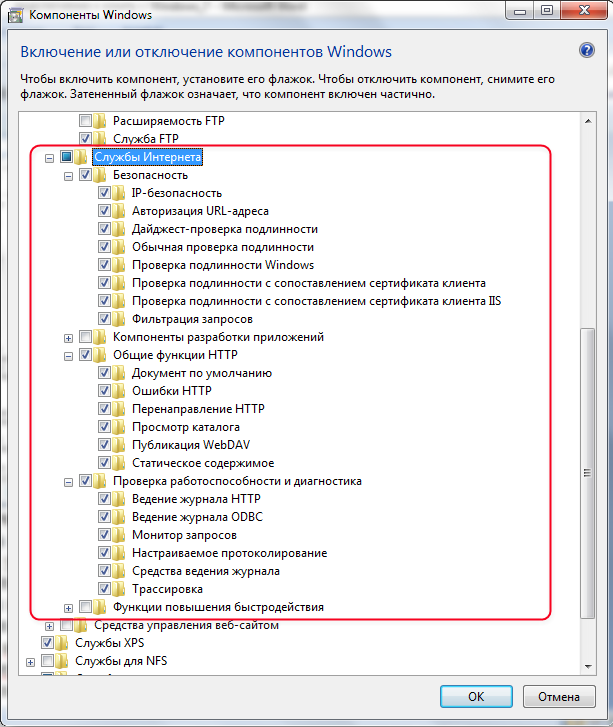613x727 pixels.
Task: Uncheck Средства ведения журнала checkbox
Action: coord(104,570)
